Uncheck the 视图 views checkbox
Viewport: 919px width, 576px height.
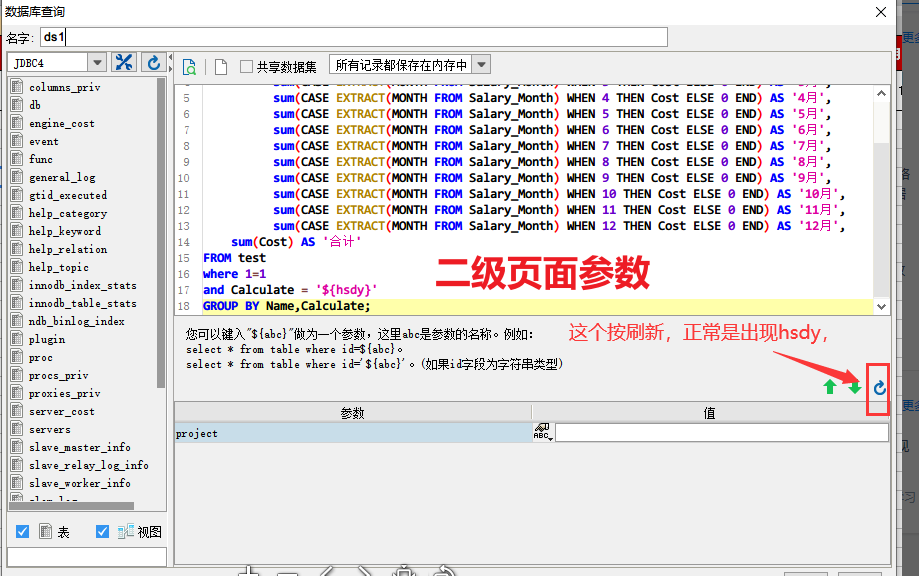click(x=102, y=531)
